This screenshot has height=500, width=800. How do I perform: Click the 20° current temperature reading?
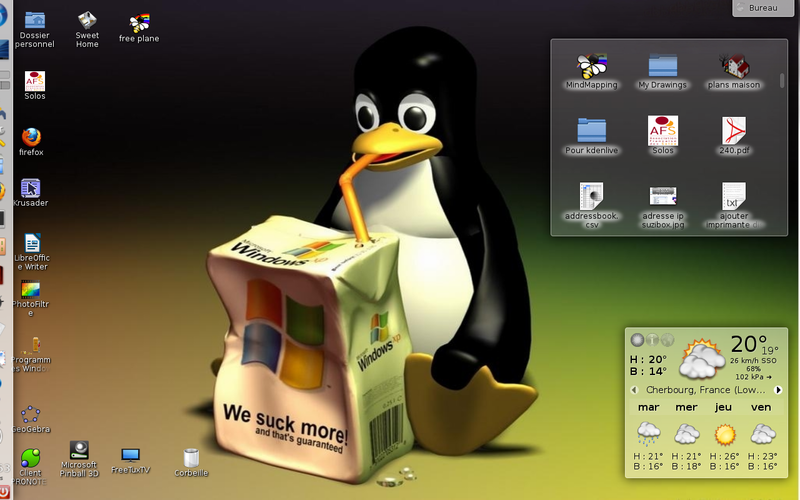point(749,344)
